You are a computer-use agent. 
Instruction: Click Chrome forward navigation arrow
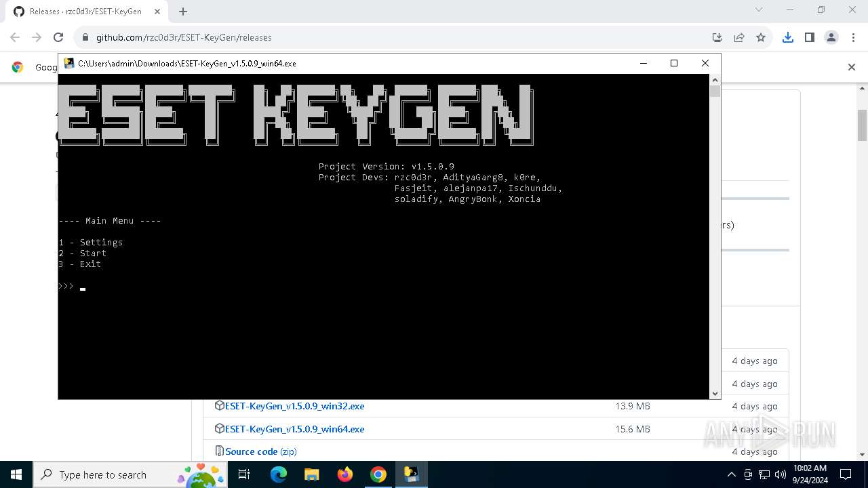[x=37, y=37]
